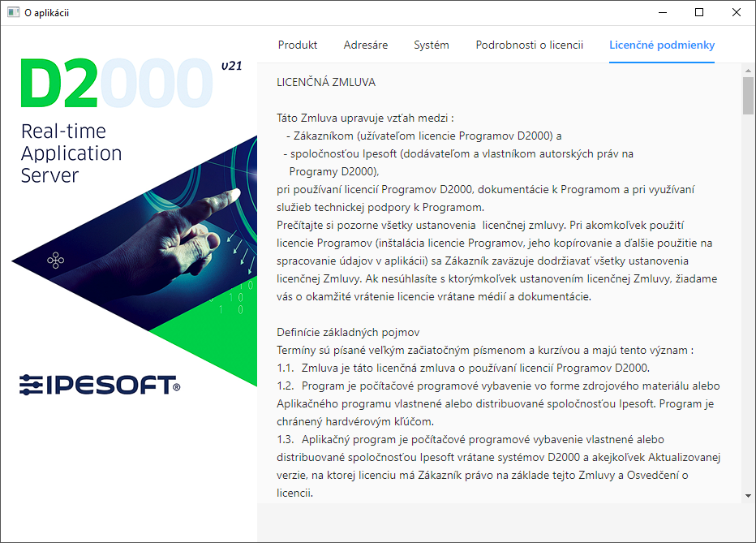This screenshot has width=756, height=543.
Task: Minimize the O aplikácii window
Action: (662, 12)
